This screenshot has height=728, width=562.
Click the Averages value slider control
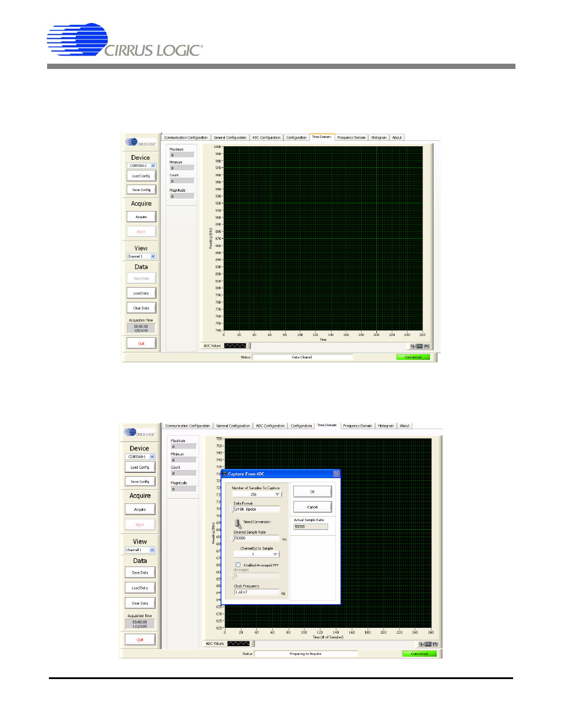(x=233, y=575)
